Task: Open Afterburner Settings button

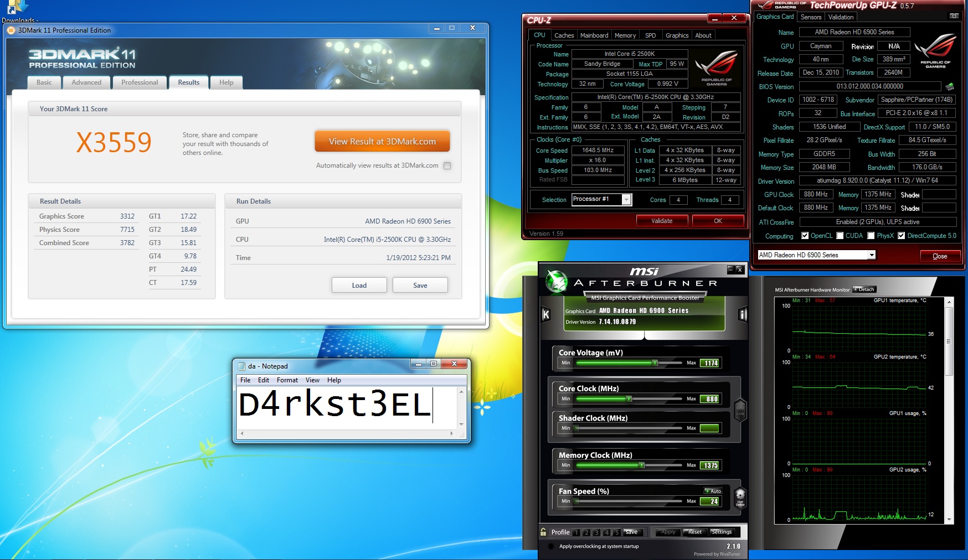Action: [721, 532]
